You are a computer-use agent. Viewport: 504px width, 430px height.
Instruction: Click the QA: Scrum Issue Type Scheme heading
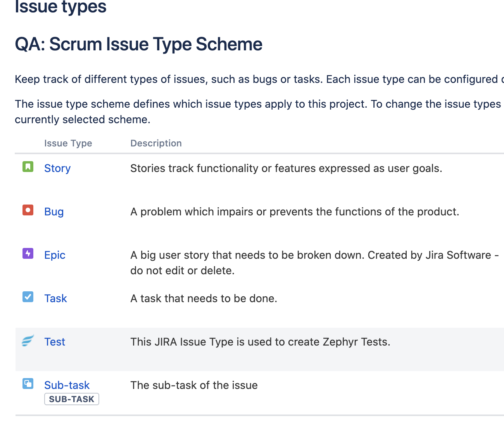pyautogui.click(x=138, y=44)
